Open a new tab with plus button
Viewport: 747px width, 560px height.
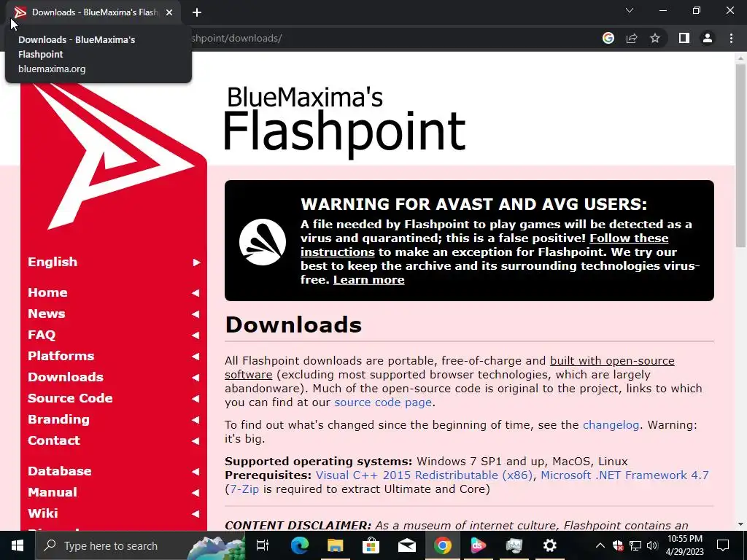click(x=197, y=12)
